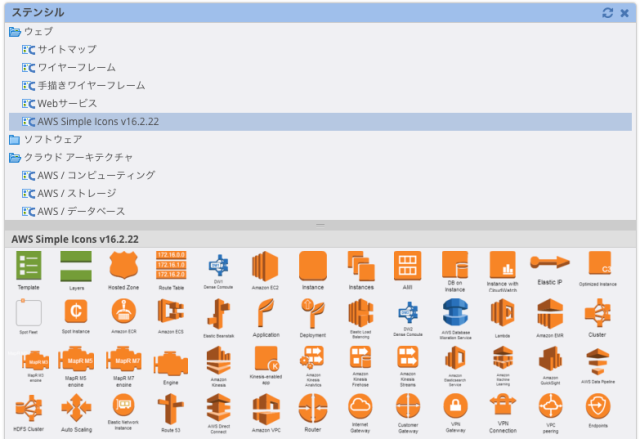Select the Lambda icon
640x439 pixels.
point(502,314)
